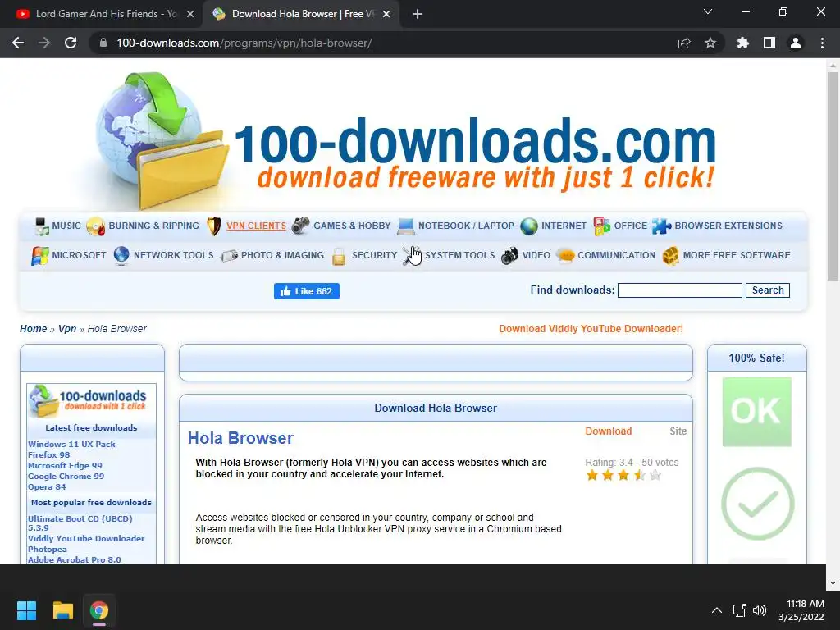Click the Photo & Imaging camera icon
Viewport: 840px width, 630px height.
230,256
